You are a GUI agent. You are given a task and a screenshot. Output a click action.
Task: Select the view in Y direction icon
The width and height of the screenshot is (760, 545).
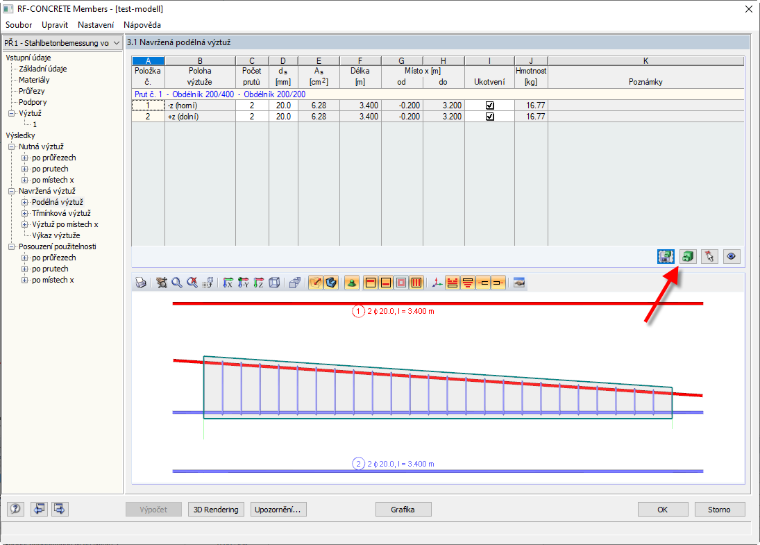[x=243, y=283]
